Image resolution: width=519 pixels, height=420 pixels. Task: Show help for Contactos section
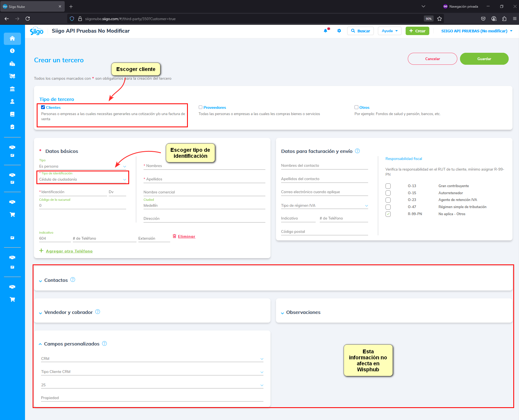tap(73, 280)
